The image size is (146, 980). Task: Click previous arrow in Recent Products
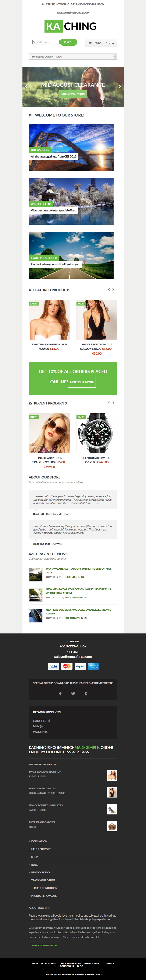(109, 403)
